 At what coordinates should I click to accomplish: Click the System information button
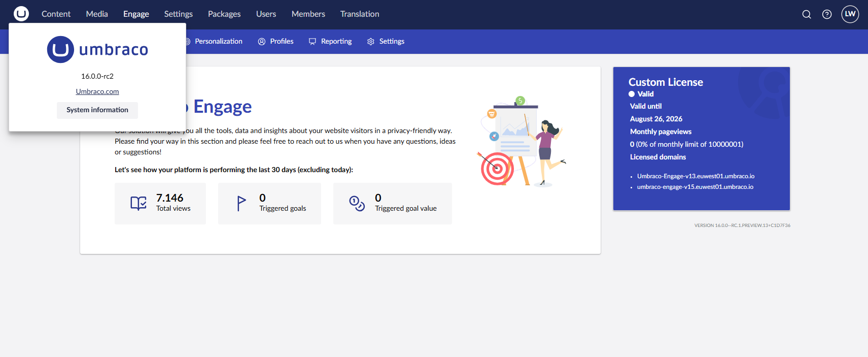coord(97,110)
